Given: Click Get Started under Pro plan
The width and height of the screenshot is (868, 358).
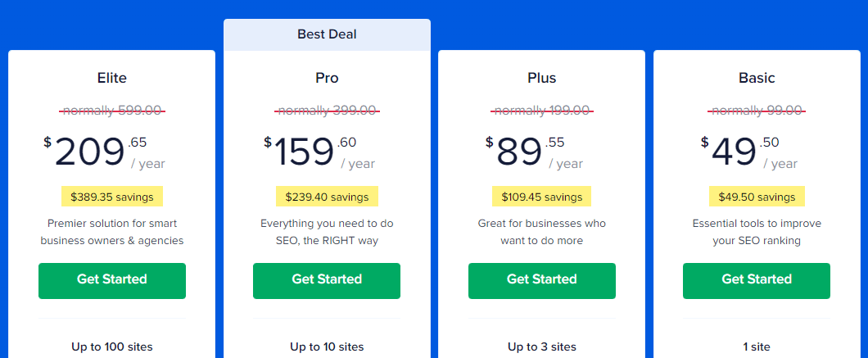Looking at the screenshot, I should click(327, 281).
